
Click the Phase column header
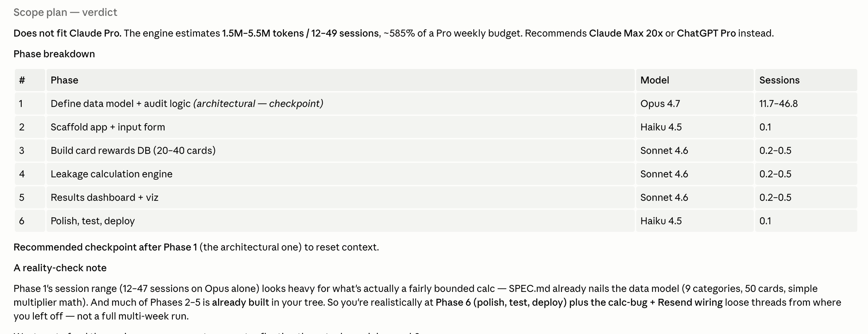[340, 80]
